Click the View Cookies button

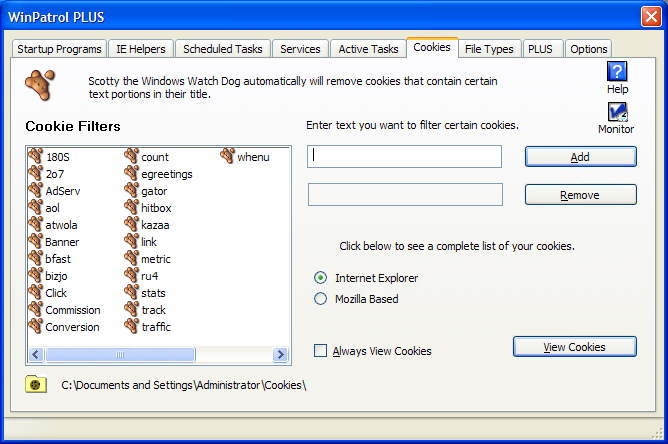click(575, 347)
